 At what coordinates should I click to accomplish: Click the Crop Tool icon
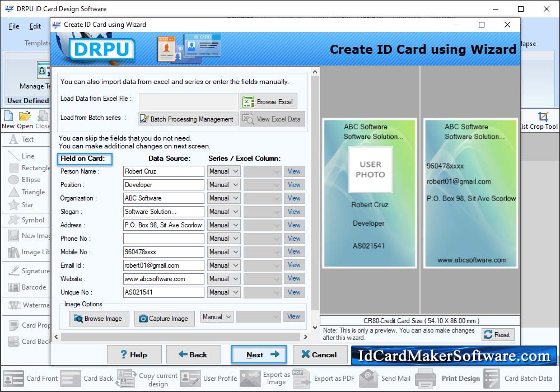(543, 116)
